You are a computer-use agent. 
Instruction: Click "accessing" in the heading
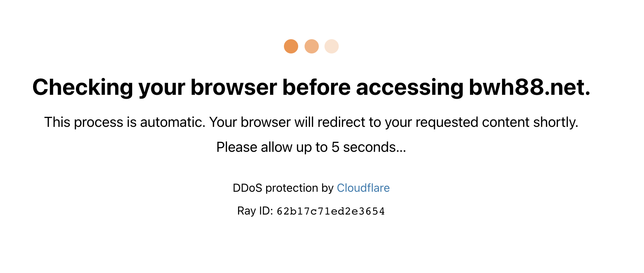click(x=410, y=87)
